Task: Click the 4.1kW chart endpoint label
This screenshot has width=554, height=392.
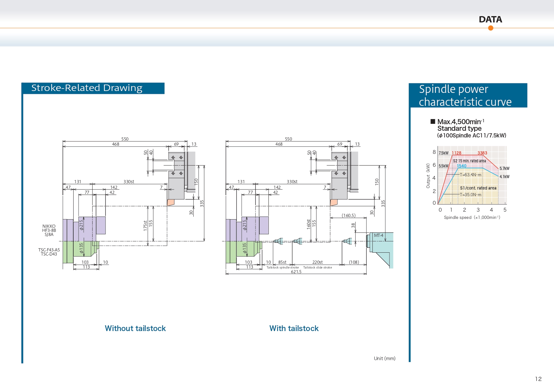Action: (x=504, y=177)
